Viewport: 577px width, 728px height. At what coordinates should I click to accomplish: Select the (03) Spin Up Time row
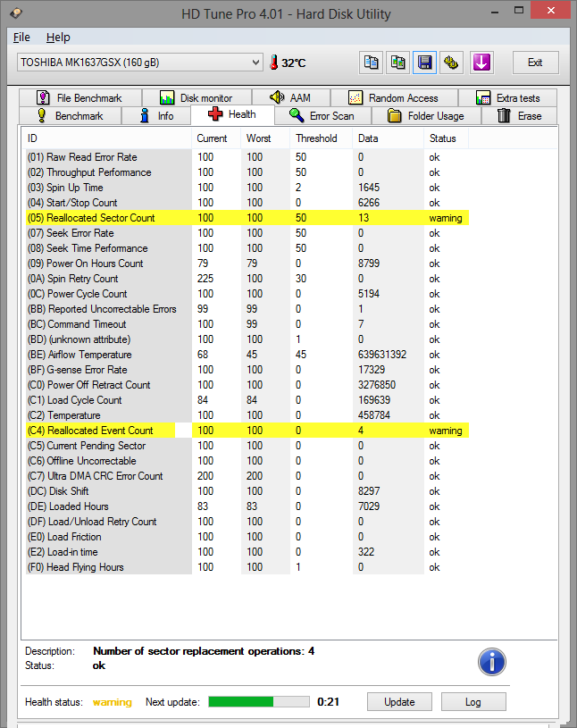[x=247, y=188]
